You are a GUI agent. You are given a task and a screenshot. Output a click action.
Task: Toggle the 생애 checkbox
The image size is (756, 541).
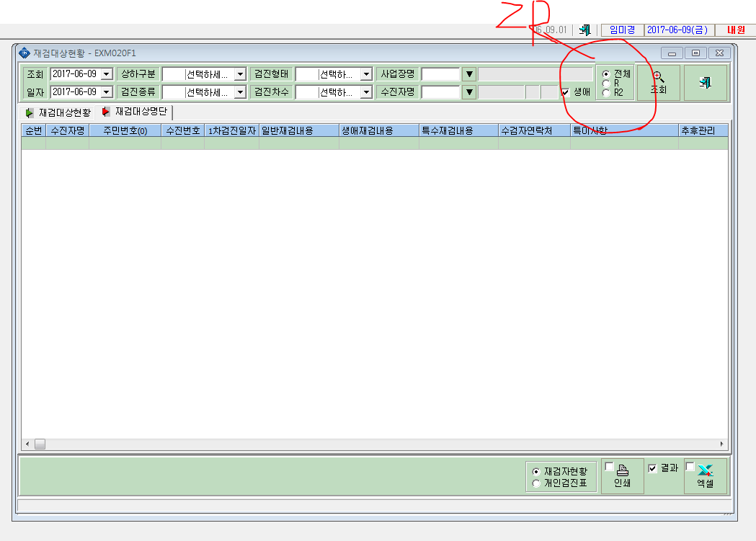[565, 92]
